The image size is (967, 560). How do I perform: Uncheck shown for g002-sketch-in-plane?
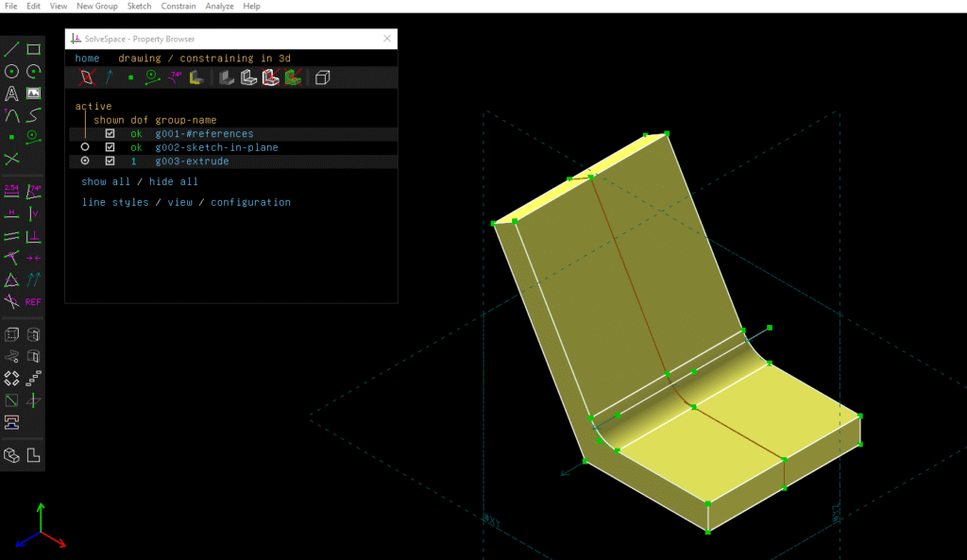tap(109, 146)
